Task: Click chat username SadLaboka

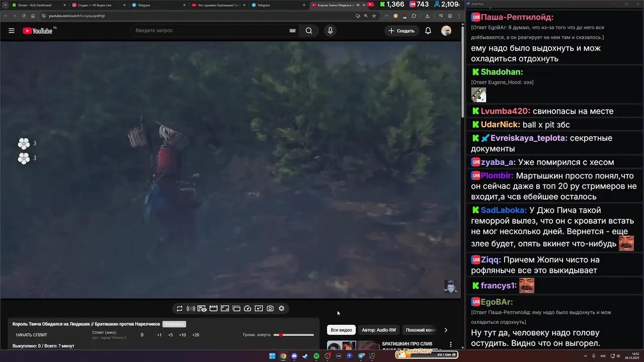Action: click(504, 210)
